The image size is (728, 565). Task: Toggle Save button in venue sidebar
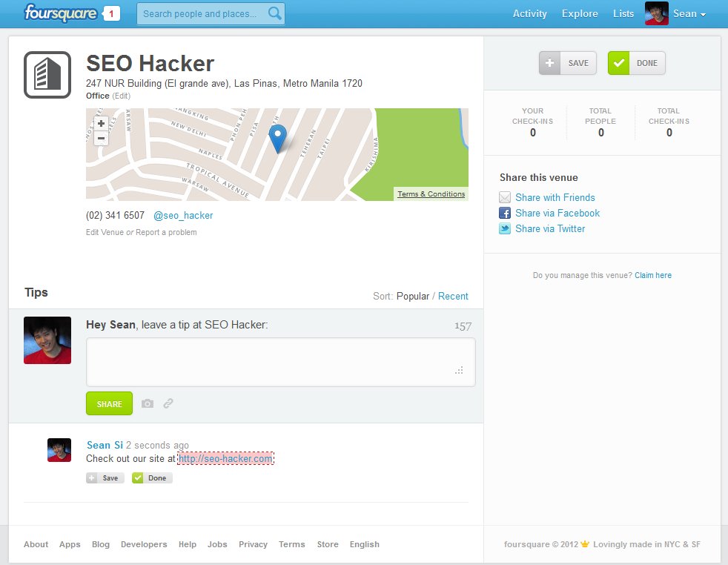point(568,63)
